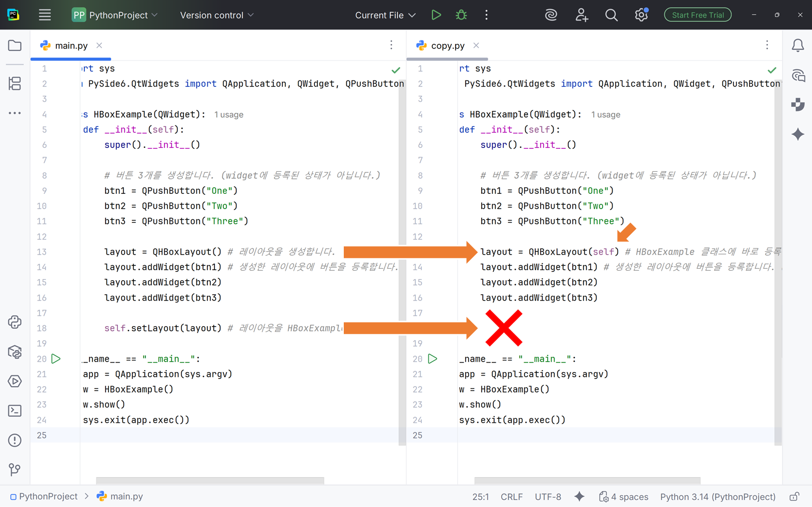
Task: Click the Start Free Trial button
Action: [x=698, y=15]
